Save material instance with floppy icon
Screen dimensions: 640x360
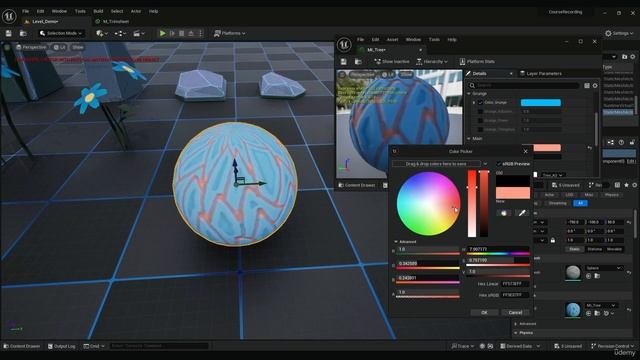[344, 62]
